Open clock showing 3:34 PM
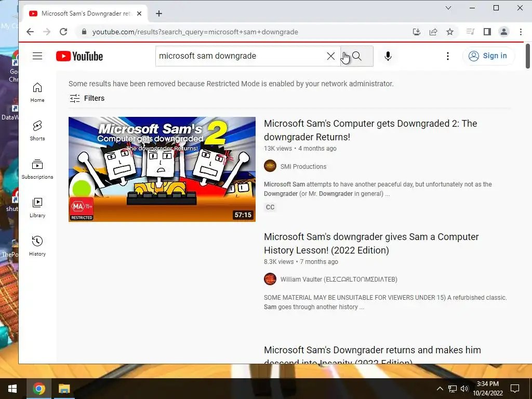The image size is (532, 399). tap(488, 389)
